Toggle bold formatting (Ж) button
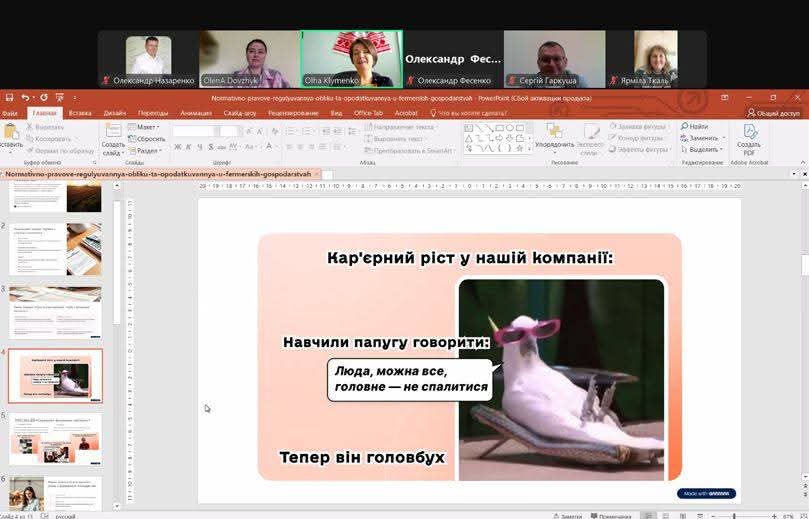809x519 pixels. tap(177, 147)
